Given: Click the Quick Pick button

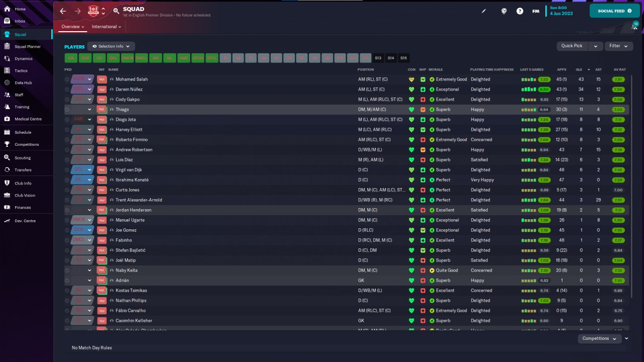Looking at the screenshot, I should point(572,46).
